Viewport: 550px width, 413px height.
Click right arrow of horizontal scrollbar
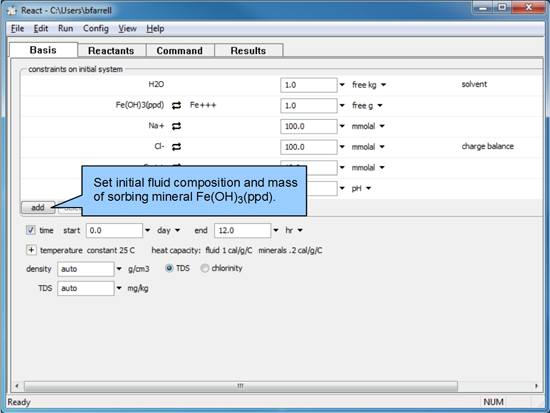tap(536, 386)
